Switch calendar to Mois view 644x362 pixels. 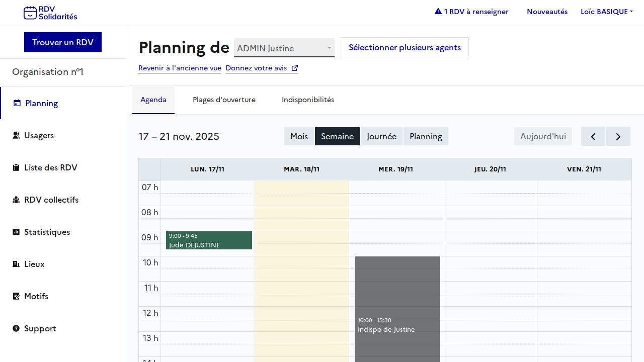click(x=299, y=136)
